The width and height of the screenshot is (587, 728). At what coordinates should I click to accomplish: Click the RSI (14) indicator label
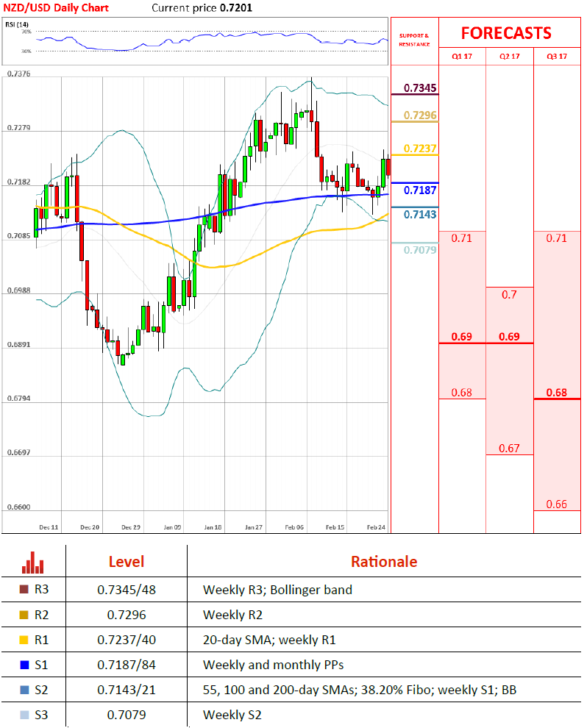(17, 24)
